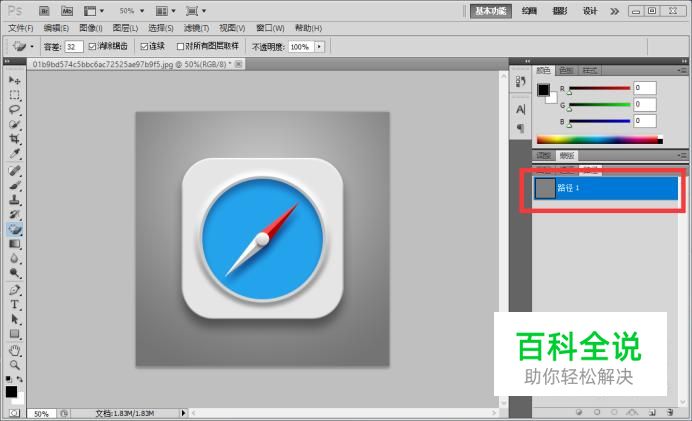The image size is (692, 421).
Task: Open the History panel icon in dock
Action: coord(520,82)
